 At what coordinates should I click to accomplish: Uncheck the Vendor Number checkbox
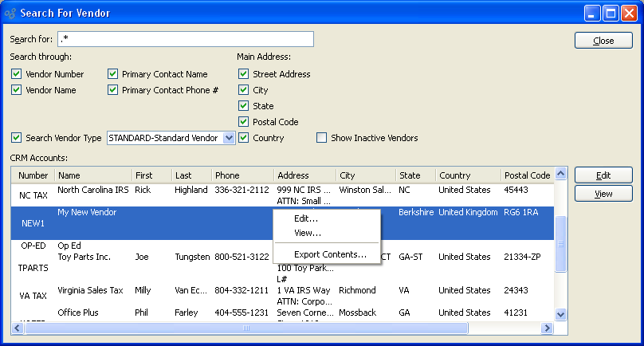[17, 74]
